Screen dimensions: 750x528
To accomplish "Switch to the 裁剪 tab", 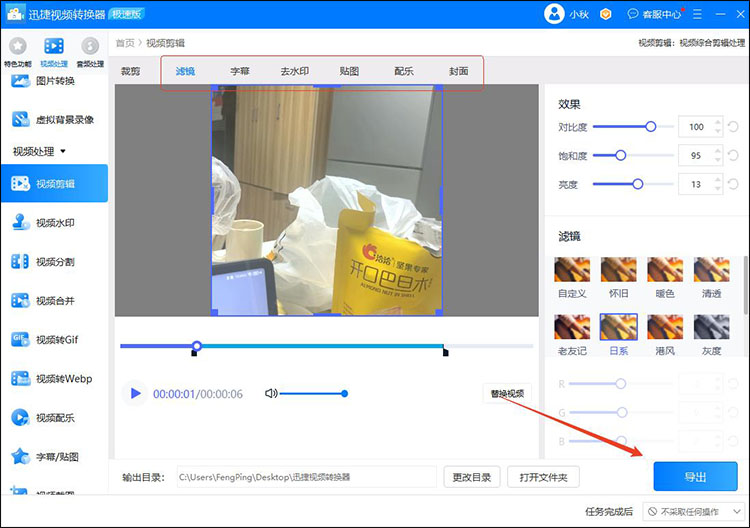I will click(131, 71).
